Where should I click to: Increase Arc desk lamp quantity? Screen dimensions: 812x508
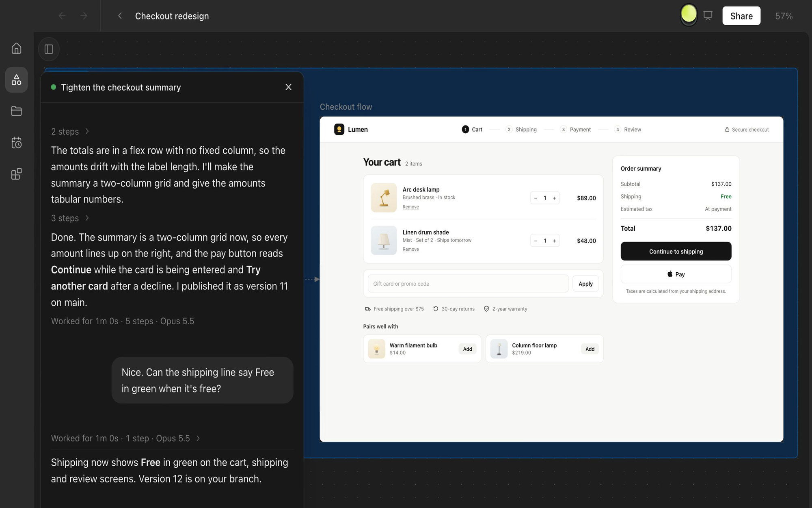(554, 198)
